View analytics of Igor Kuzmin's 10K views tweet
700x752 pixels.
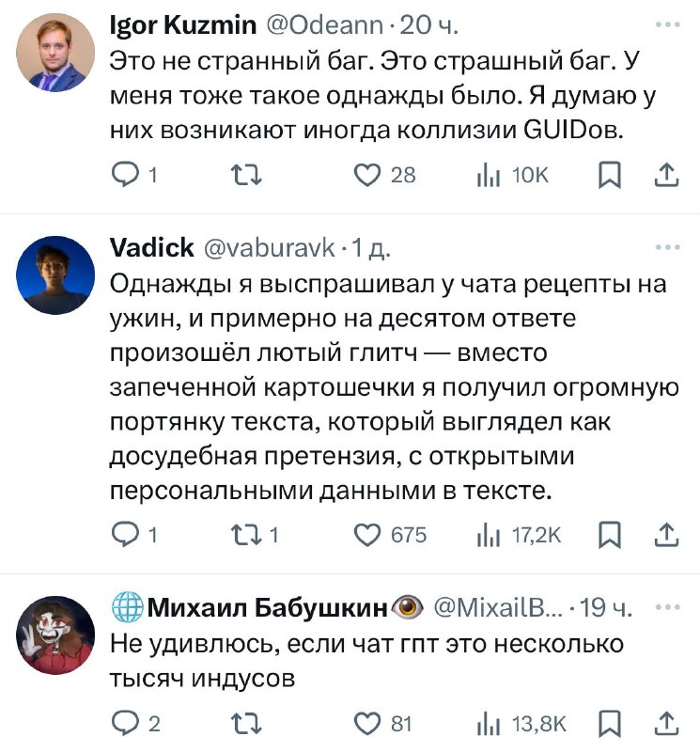coord(489,175)
